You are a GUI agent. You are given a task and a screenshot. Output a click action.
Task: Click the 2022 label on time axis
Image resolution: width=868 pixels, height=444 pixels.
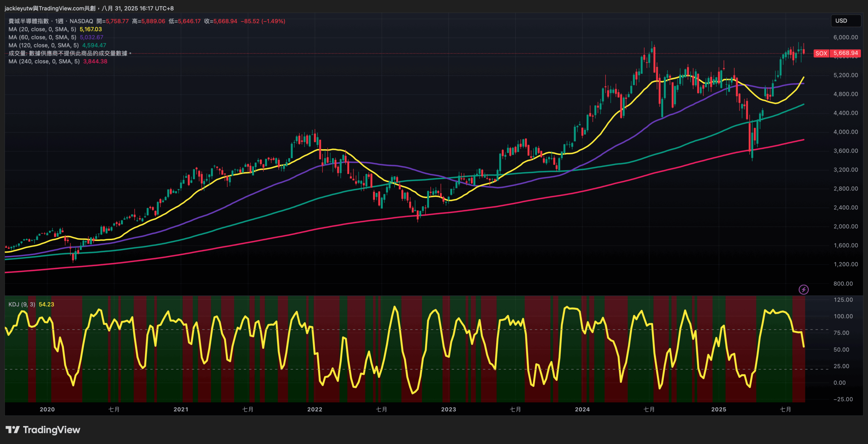pos(315,409)
